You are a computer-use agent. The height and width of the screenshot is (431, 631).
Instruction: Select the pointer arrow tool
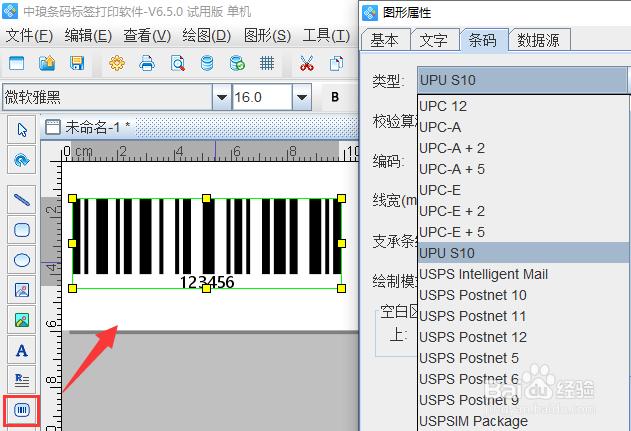pyautogui.click(x=22, y=130)
